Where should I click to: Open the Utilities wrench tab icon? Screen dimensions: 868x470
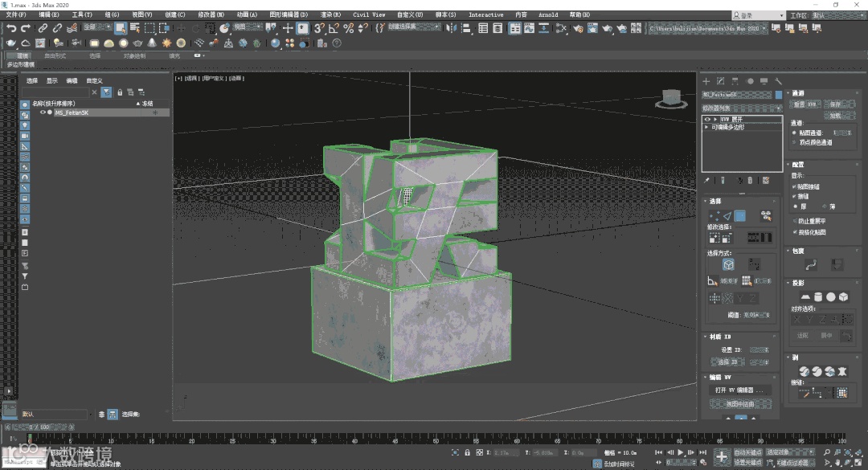point(778,81)
